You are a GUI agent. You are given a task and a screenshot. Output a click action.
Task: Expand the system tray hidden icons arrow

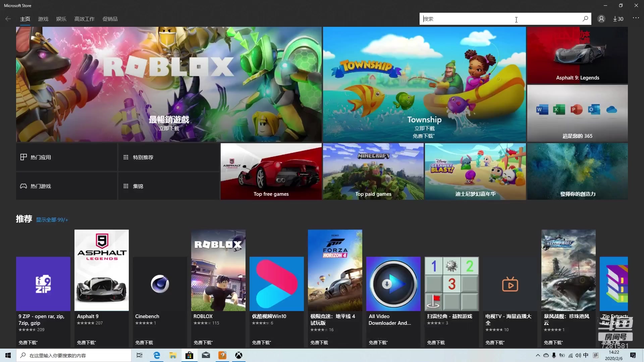(x=538, y=355)
